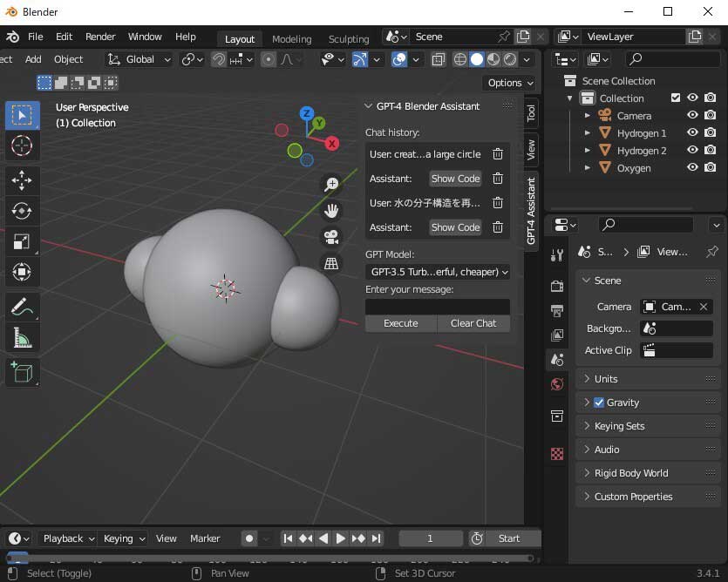Open the Render properties tab icon
The height and width of the screenshot is (582, 728).
point(557,286)
